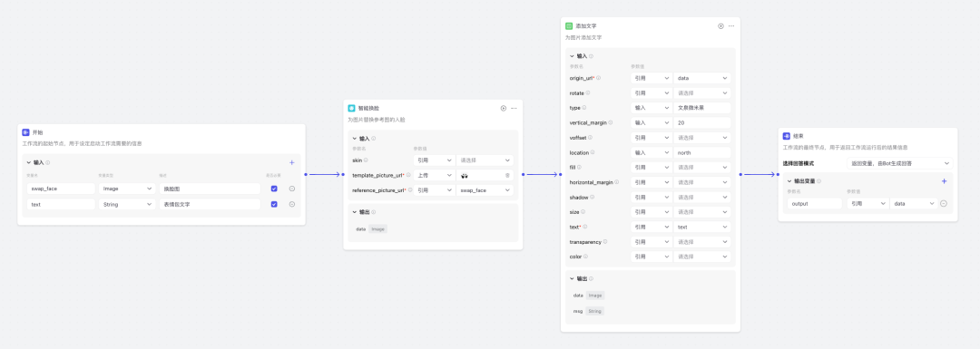Edit the 换脸图 description field

click(210, 189)
